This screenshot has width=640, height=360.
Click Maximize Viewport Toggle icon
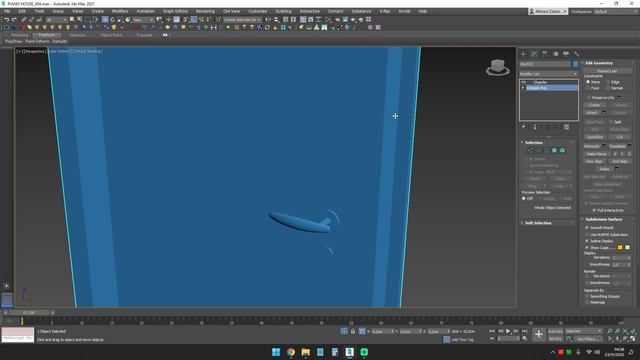(633, 339)
